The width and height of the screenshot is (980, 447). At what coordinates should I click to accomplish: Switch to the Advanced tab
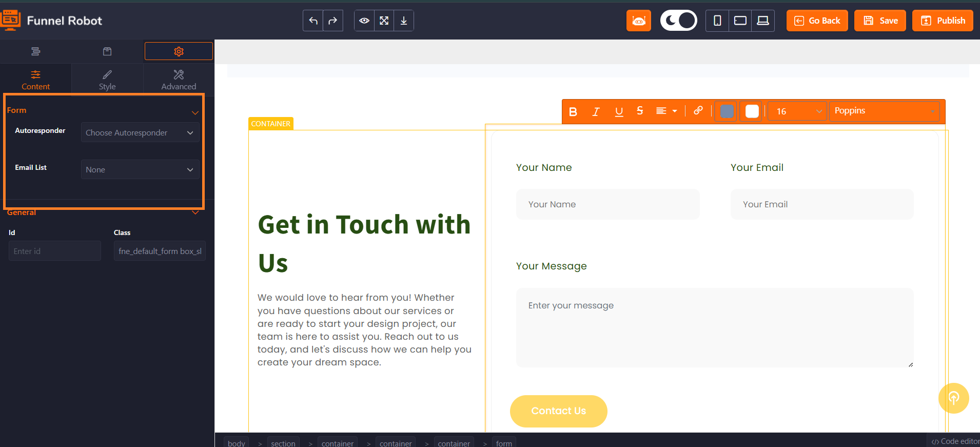[x=179, y=80]
